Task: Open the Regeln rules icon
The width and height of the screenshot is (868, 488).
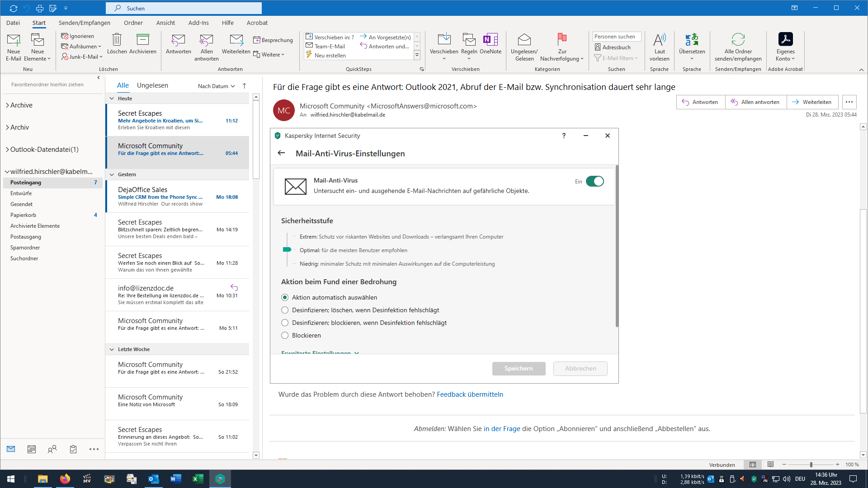Action: click(469, 40)
